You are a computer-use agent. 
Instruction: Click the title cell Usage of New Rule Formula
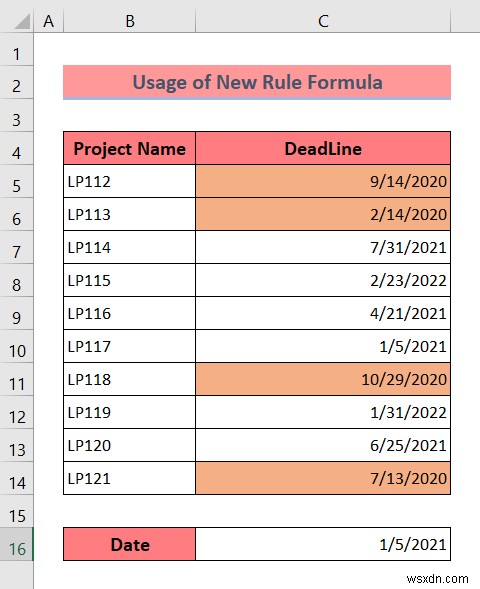pyautogui.click(x=257, y=82)
